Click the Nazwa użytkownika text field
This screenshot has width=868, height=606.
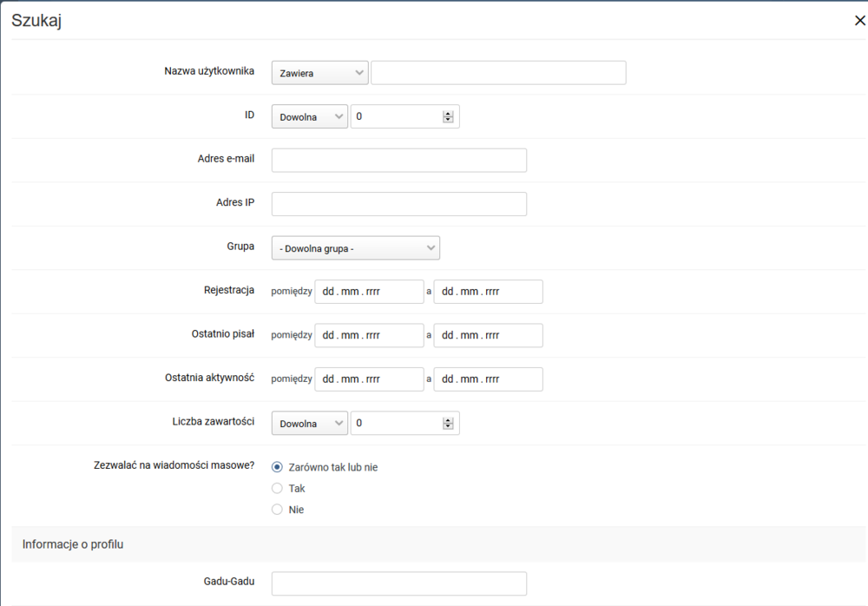498,73
